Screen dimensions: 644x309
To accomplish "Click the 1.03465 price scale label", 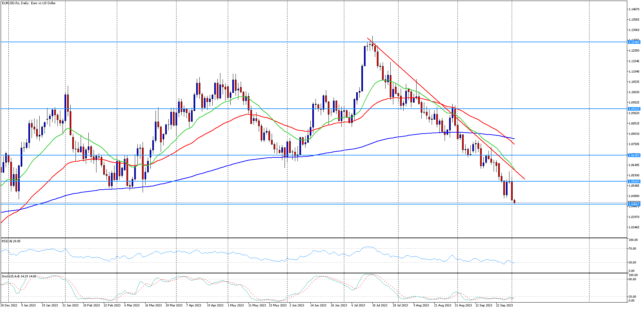I will 634,227.
